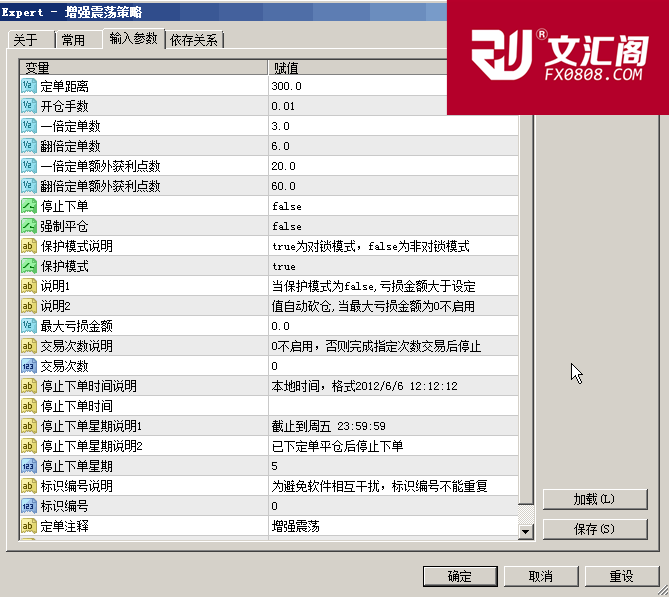669x597 pixels.
Task: Click the icon beside 定单距离 variable
Action: pyautogui.click(x=29, y=87)
